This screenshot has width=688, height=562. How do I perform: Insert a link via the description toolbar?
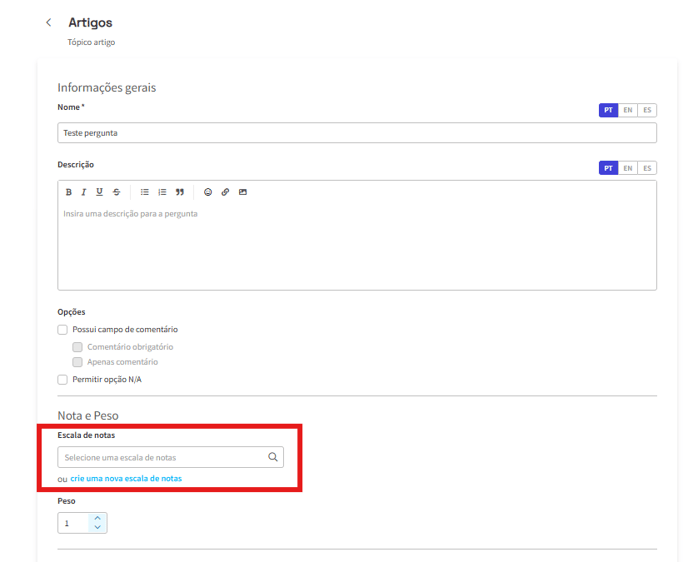225,192
